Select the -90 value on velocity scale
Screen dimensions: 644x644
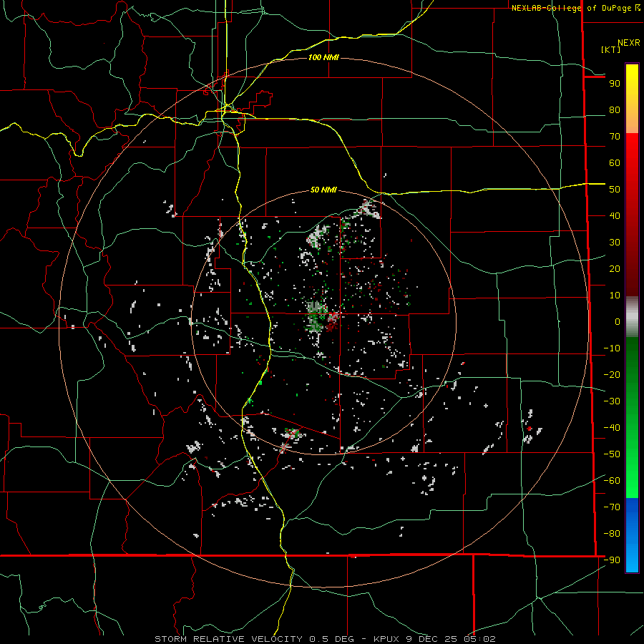pyautogui.click(x=612, y=560)
